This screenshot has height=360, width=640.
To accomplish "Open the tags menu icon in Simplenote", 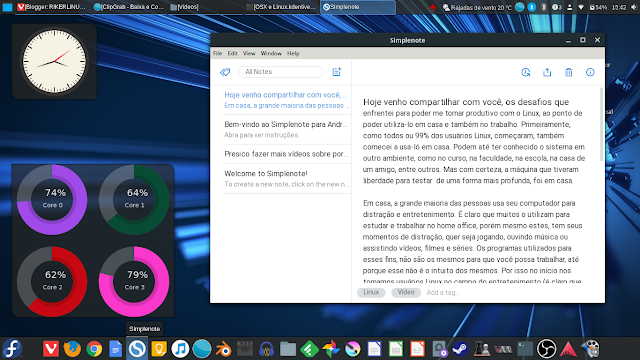I will [225, 72].
